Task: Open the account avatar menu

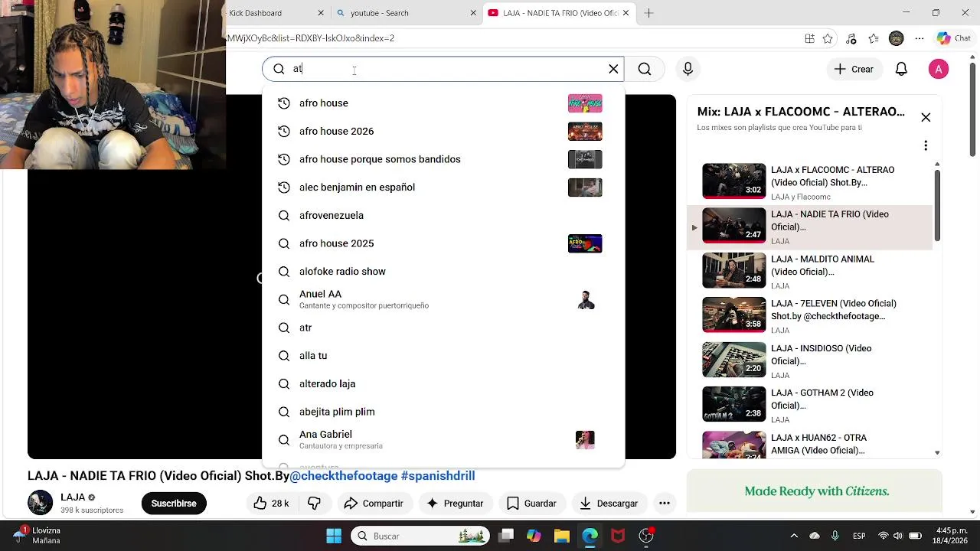Action: pos(938,69)
